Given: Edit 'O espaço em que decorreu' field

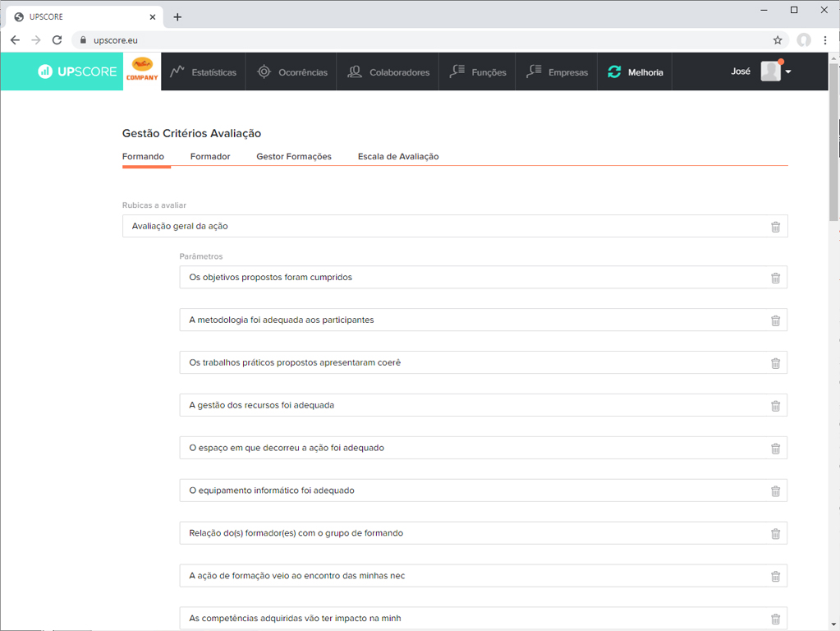Looking at the screenshot, I should coord(483,448).
